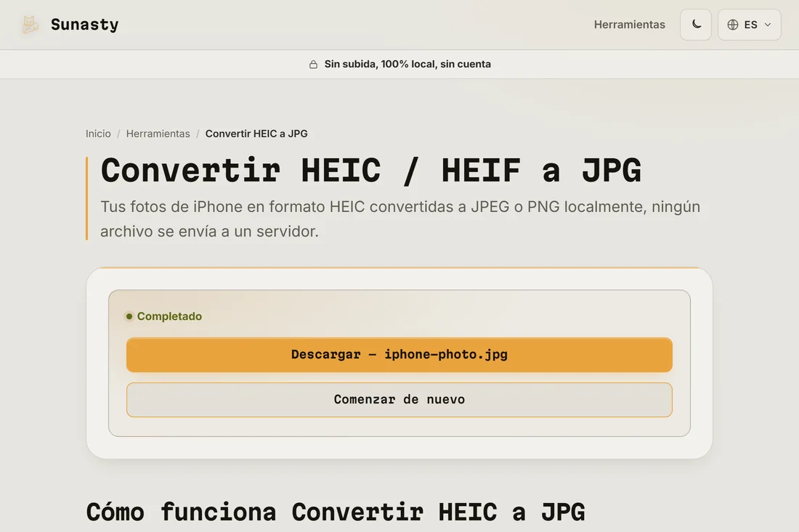Click the 'Convertir HEIC / HEIF a JPG' heading
799x532 pixels.
point(371,170)
